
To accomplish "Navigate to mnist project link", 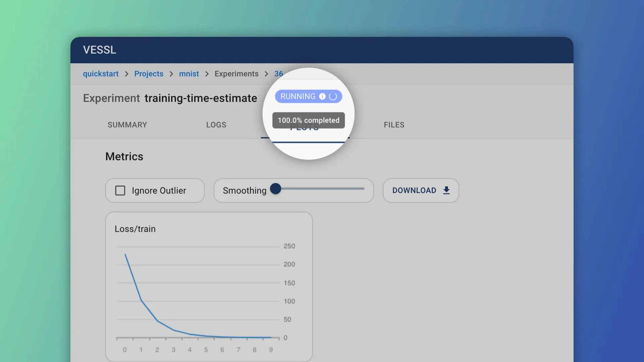I will point(189,74).
